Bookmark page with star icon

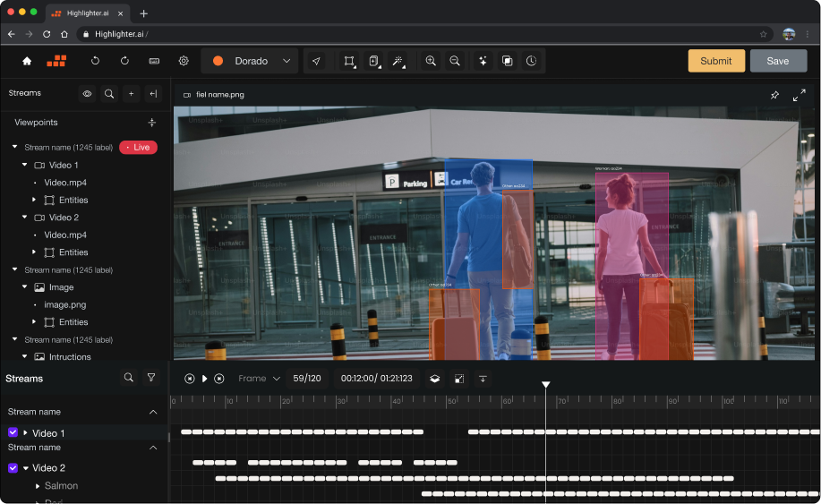point(764,35)
